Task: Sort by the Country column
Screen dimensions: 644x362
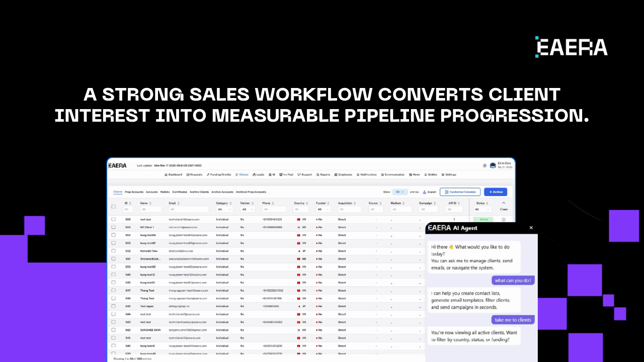Action: tap(301, 203)
